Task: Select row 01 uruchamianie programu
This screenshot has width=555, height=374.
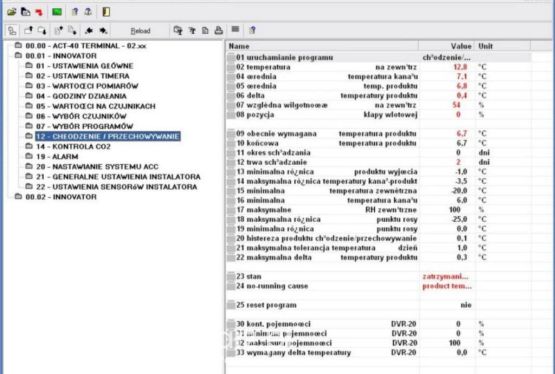Action: pos(378,57)
